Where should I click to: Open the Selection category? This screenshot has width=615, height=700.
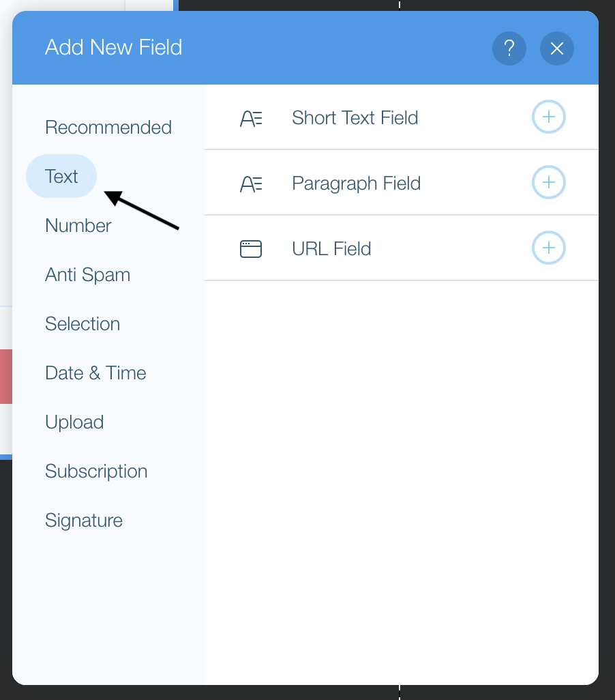coord(82,323)
